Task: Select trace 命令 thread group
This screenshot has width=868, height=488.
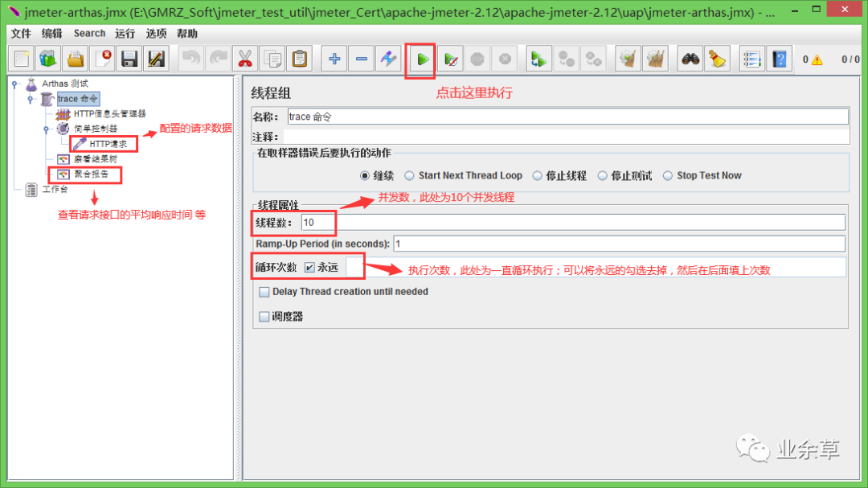Action: pyautogui.click(x=77, y=99)
